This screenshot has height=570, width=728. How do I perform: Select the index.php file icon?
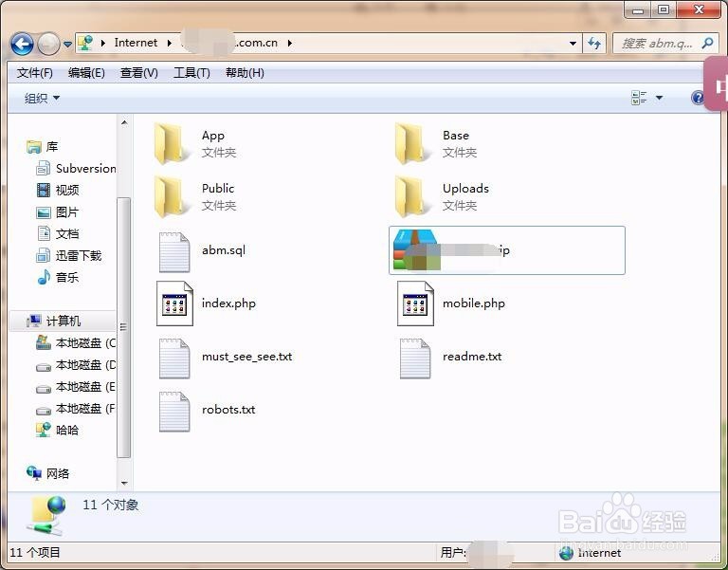(x=174, y=303)
